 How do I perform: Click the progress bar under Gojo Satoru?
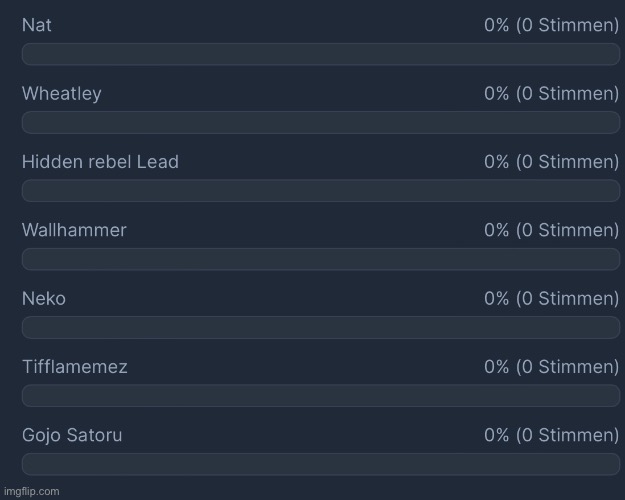321,464
